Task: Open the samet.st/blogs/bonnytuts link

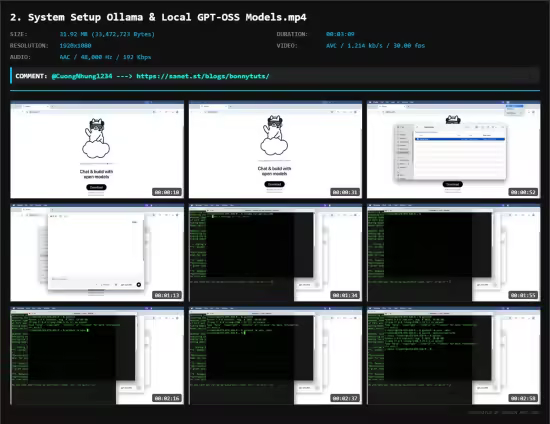Action: [x=203, y=76]
